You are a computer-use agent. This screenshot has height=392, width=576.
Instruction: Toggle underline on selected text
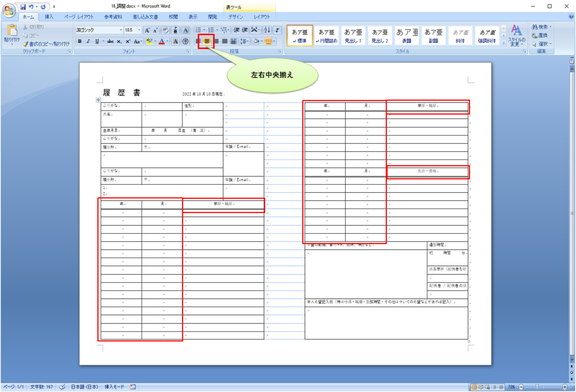click(96, 41)
